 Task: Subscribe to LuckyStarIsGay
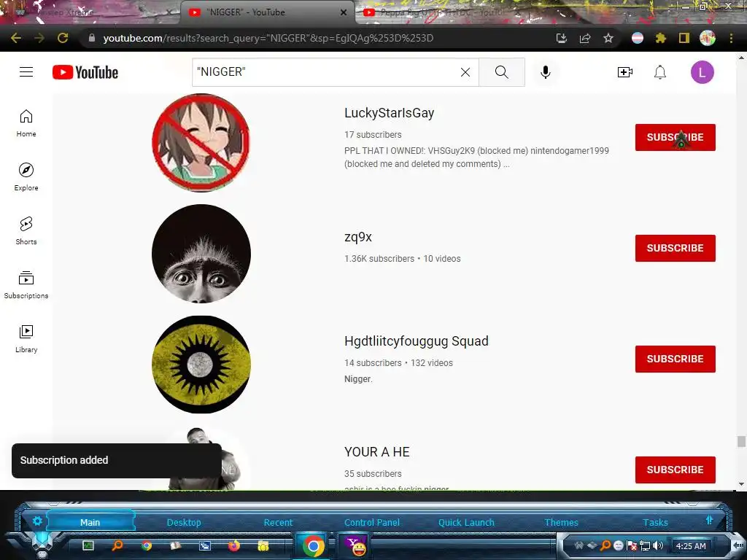coord(675,137)
